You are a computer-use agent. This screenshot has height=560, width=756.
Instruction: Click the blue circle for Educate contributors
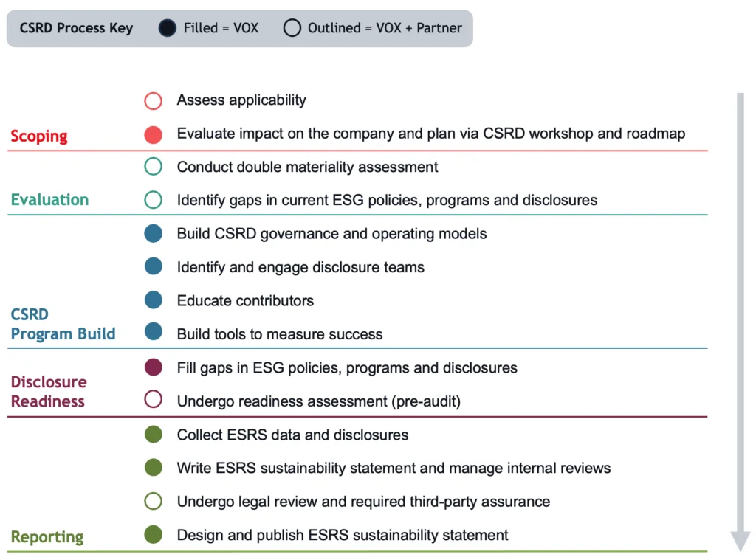coord(153,300)
